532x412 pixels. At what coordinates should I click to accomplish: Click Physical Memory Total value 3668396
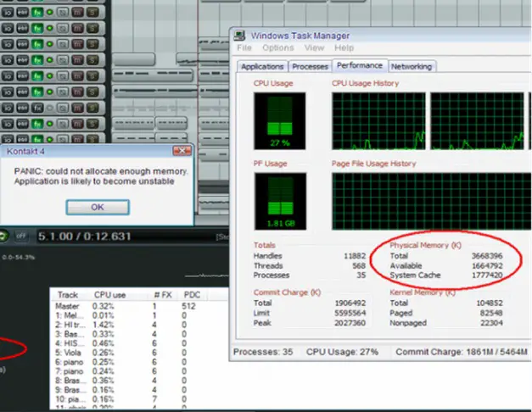coord(487,256)
